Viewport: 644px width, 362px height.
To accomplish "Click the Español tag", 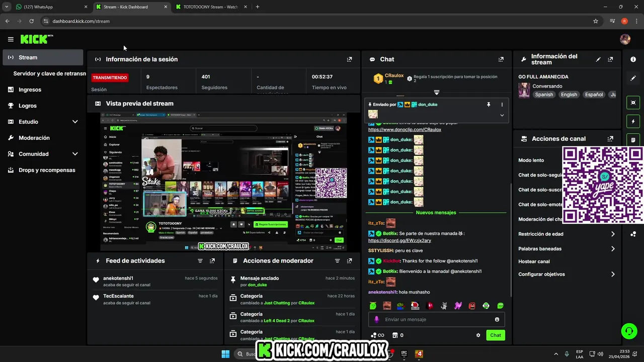I will 594,95.
